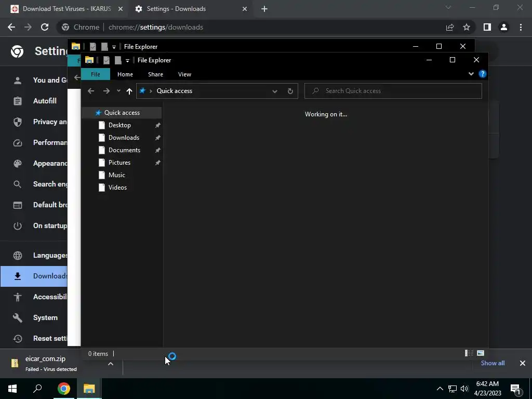Viewport: 532px width, 399px height.
Task: Open Windows Start menu
Action: click(x=12, y=389)
